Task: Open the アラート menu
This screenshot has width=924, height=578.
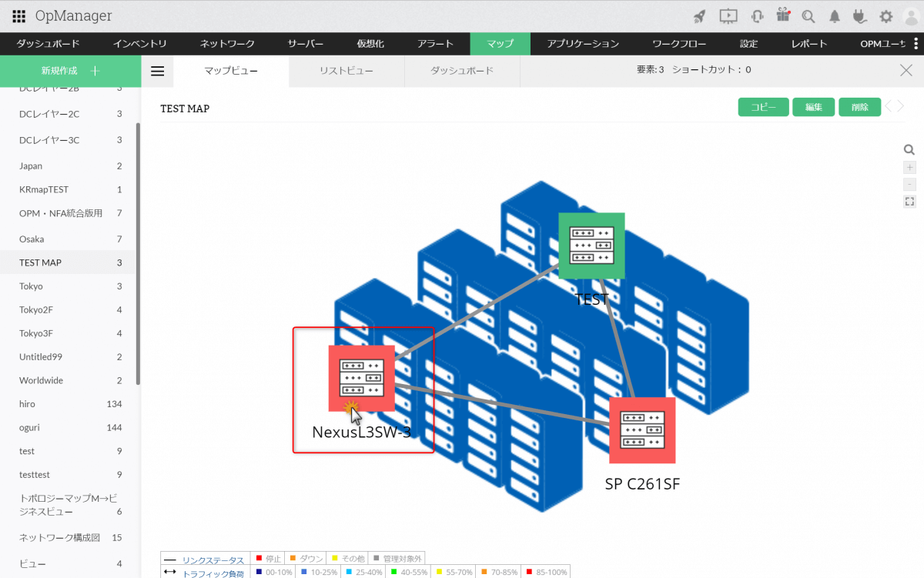Action: (435, 44)
